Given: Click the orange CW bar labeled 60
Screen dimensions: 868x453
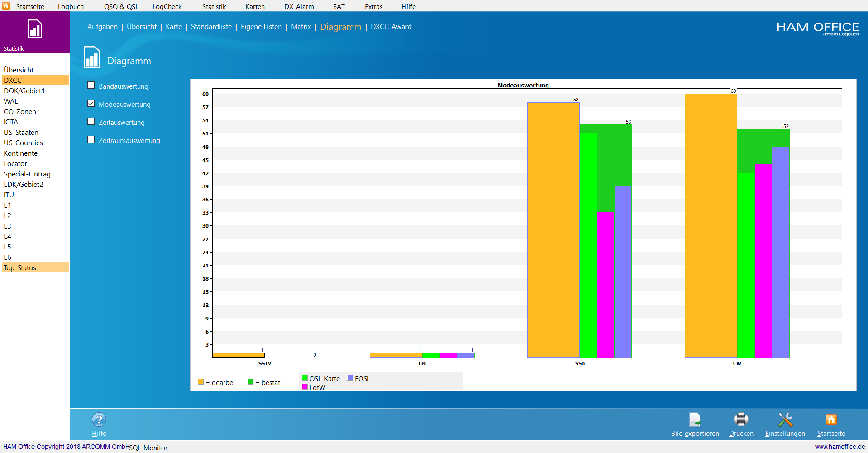Looking at the screenshot, I should pos(711,225).
